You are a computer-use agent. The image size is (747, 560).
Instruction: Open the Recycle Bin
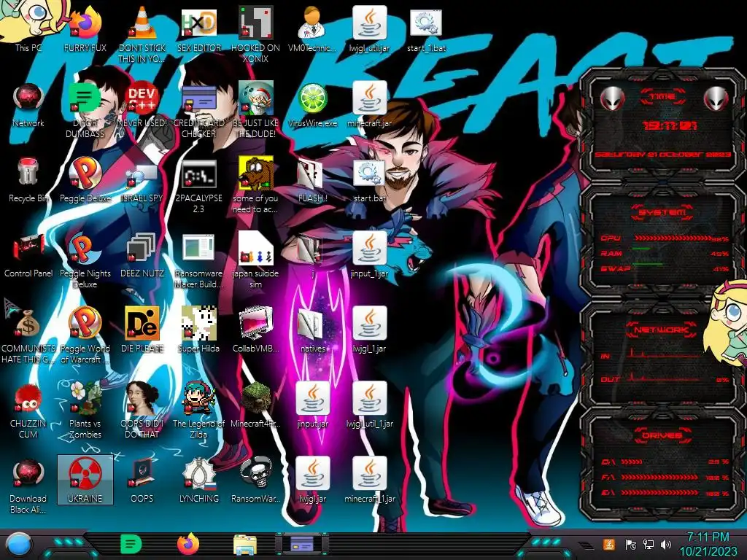point(28,180)
